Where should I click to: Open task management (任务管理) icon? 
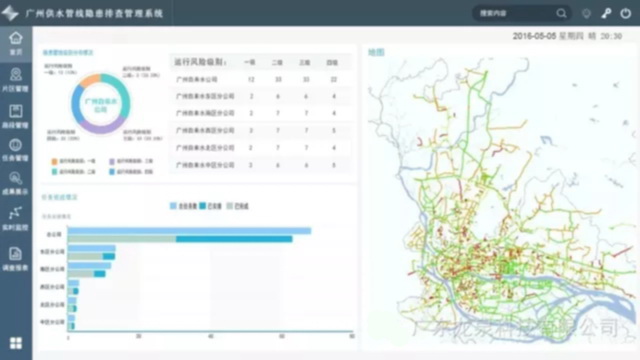[x=16, y=150]
